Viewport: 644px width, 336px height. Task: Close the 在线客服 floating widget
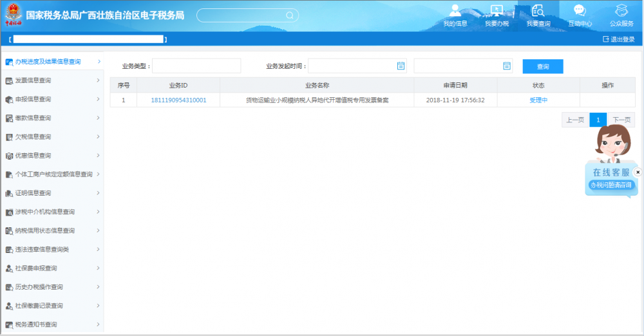(638, 173)
